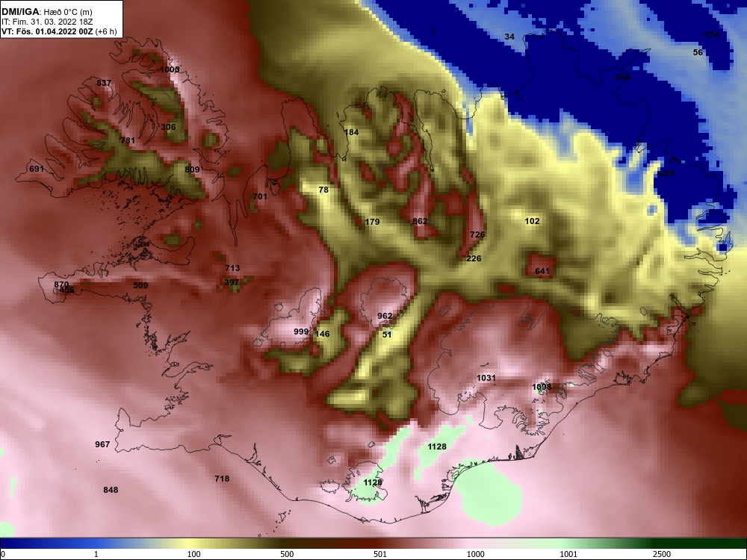Click the 100 label on the color scale
Viewport: 747px width, 560px height.
pos(193,554)
